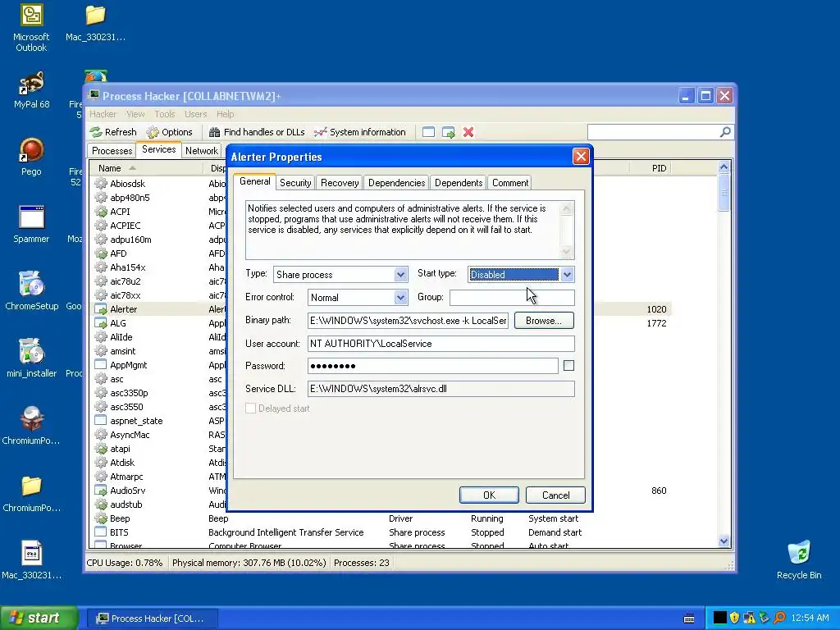Click the search tray icon in taskbar
The height and width of the screenshot is (630, 840).
[x=779, y=618]
